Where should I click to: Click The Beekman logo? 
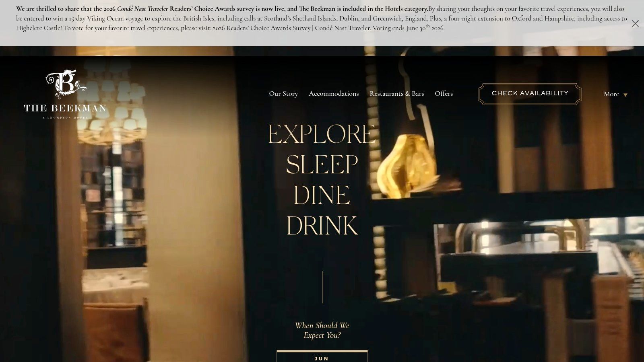tap(65, 95)
